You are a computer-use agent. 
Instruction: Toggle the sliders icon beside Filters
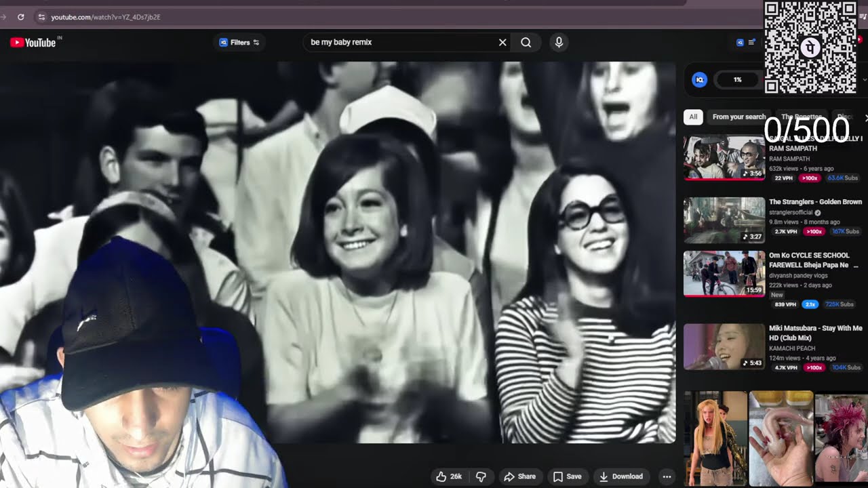click(x=256, y=42)
